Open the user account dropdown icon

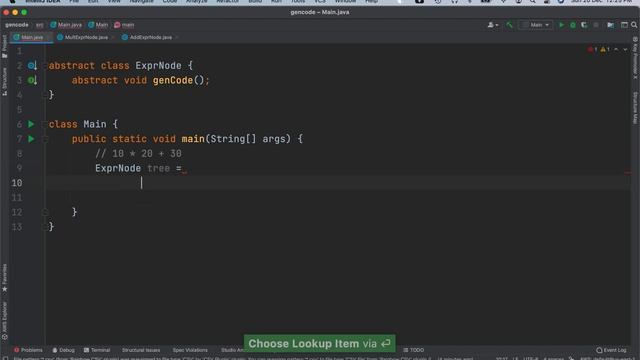[493, 25]
